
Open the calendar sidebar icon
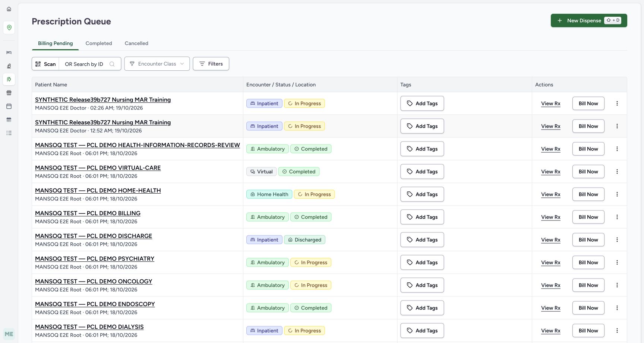coord(9,106)
